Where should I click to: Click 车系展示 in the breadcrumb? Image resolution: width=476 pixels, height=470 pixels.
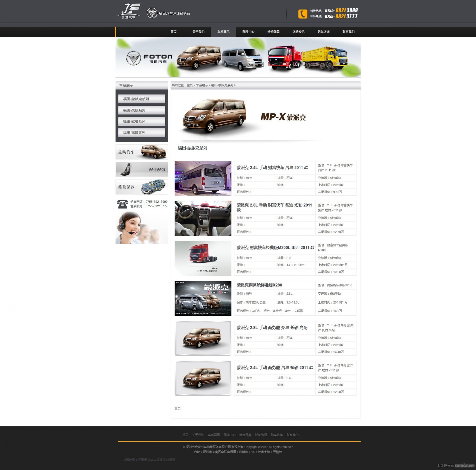coord(202,85)
